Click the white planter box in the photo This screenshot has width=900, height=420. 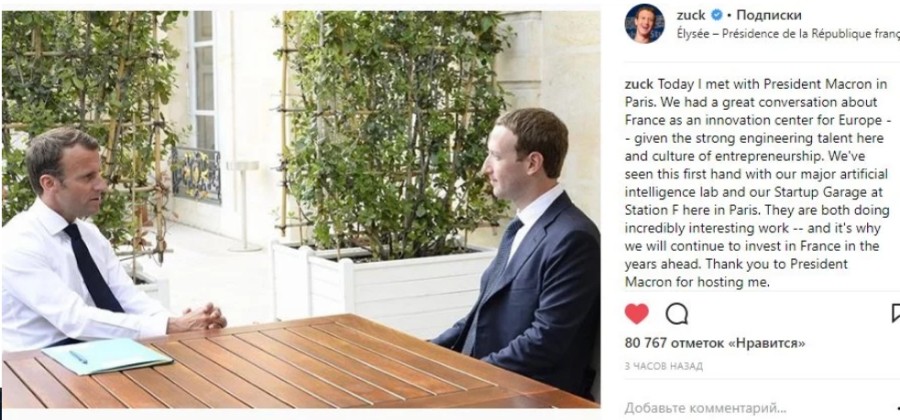coord(383,282)
